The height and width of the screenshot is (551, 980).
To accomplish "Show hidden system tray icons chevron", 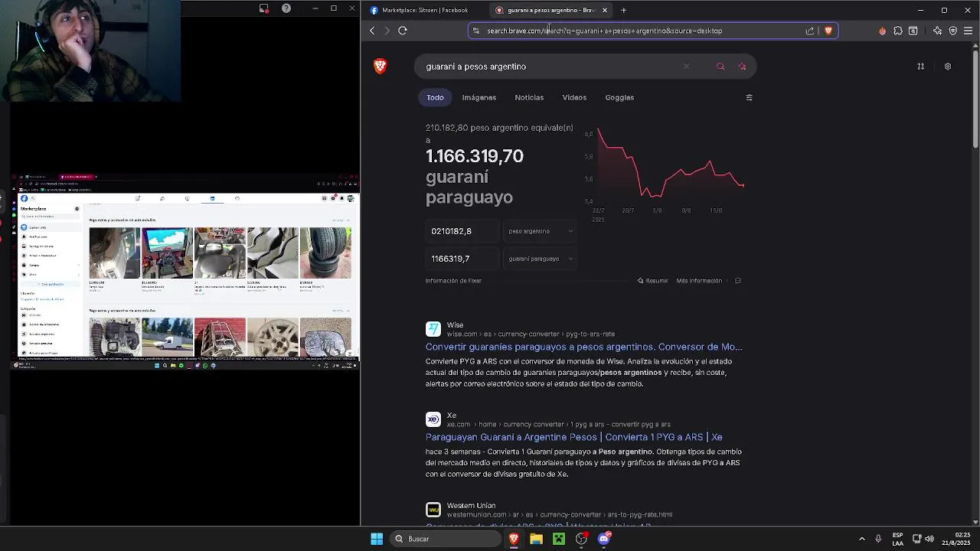I will pos(861,539).
